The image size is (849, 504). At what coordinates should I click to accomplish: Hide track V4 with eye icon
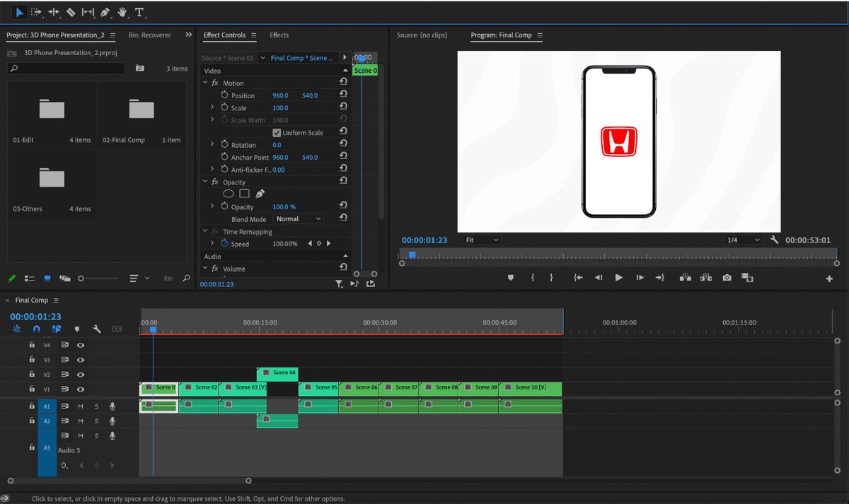(x=81, y=345)
